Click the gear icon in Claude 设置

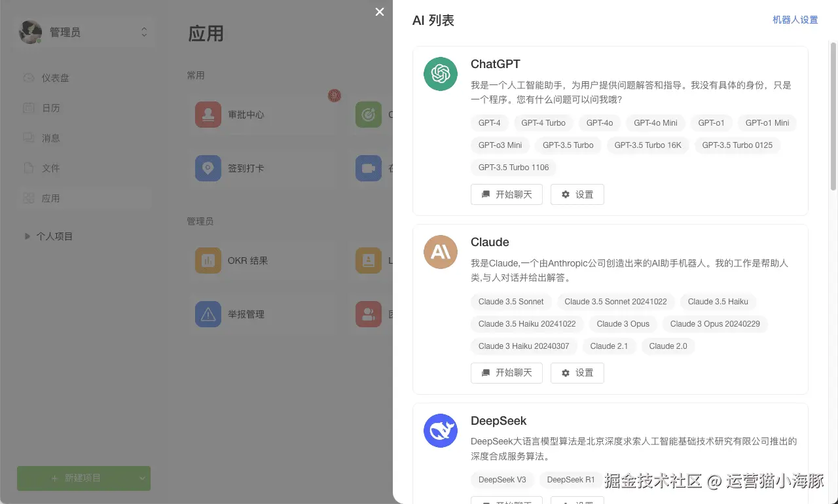[566, 372]
